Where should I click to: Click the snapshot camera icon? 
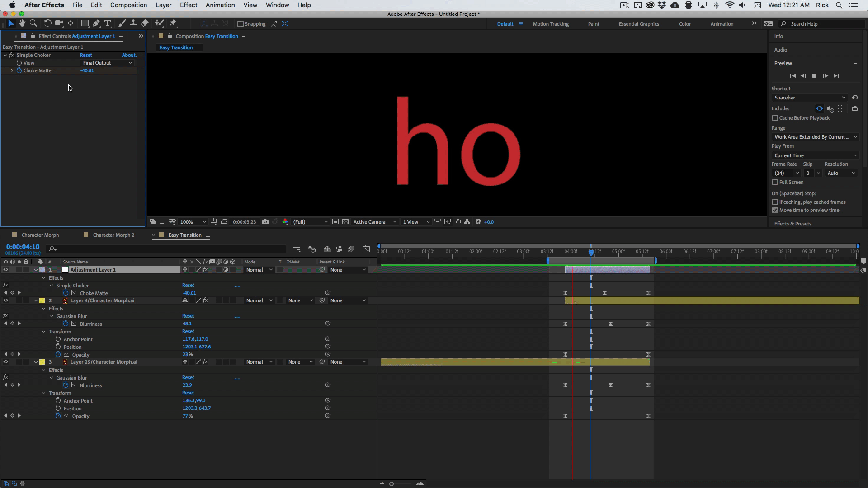[265, 222]
